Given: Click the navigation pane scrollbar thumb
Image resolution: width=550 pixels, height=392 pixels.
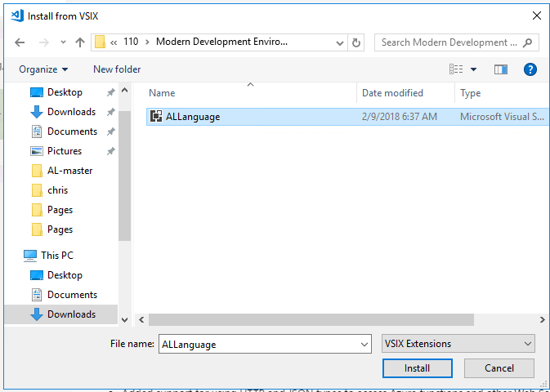Looking at the screenshot, I should [x=124, y=176].
